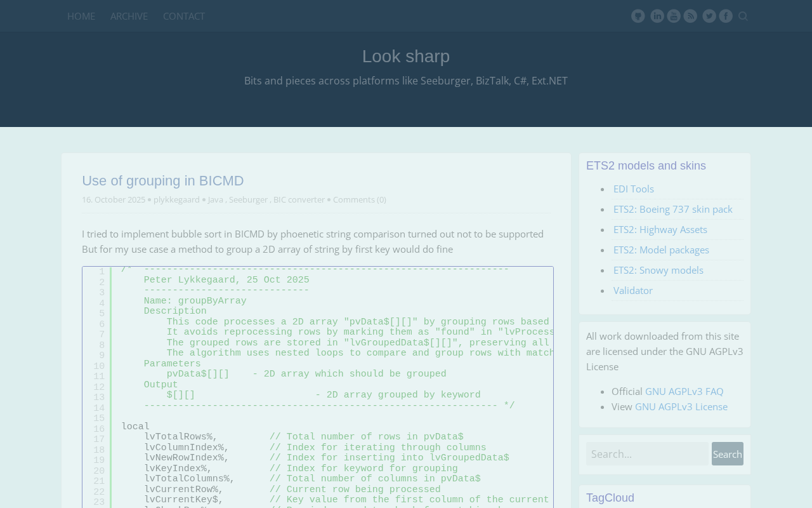Open the Twitter profile icon
812x508 pixels.
709,16
